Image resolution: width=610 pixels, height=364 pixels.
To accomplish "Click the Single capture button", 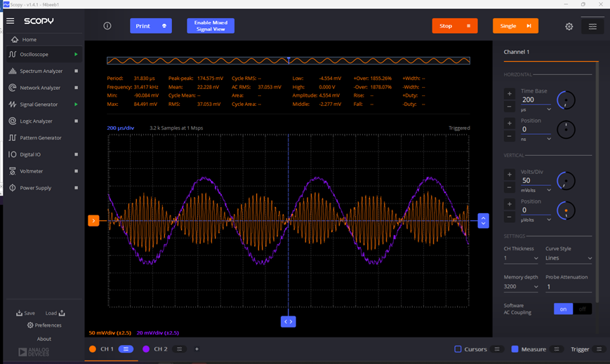I will pos(515,26).
